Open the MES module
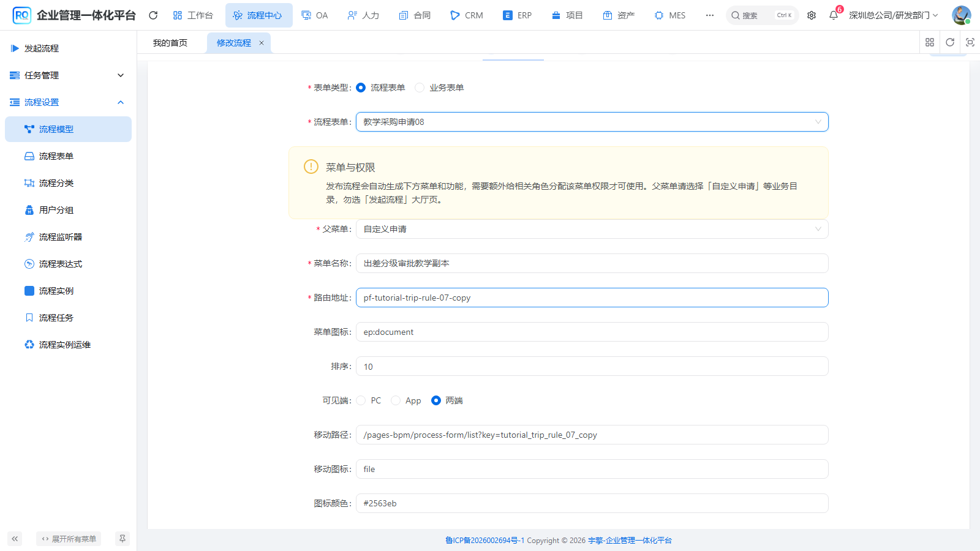The width and height of the screenshot is (980, 551). (670, 15)
